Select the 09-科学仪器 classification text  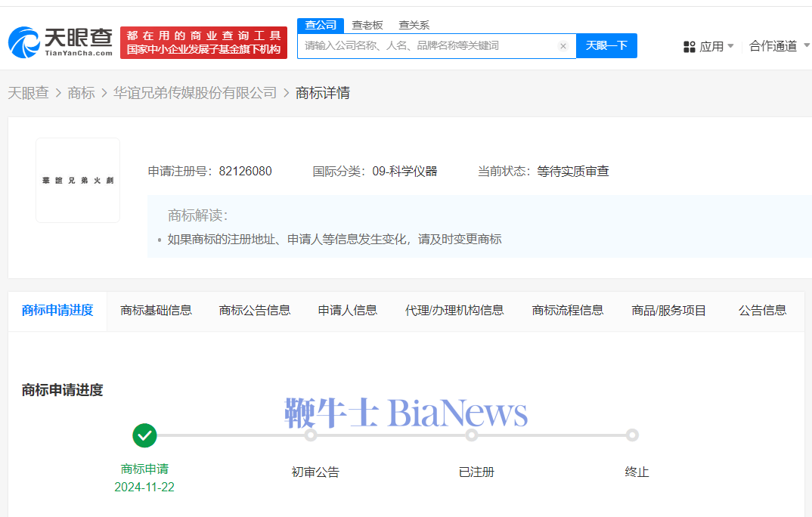point(405,172)
